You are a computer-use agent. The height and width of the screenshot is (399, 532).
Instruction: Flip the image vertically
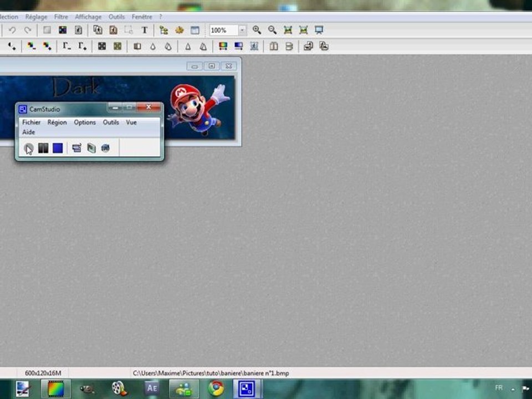[x=289, y=46]
